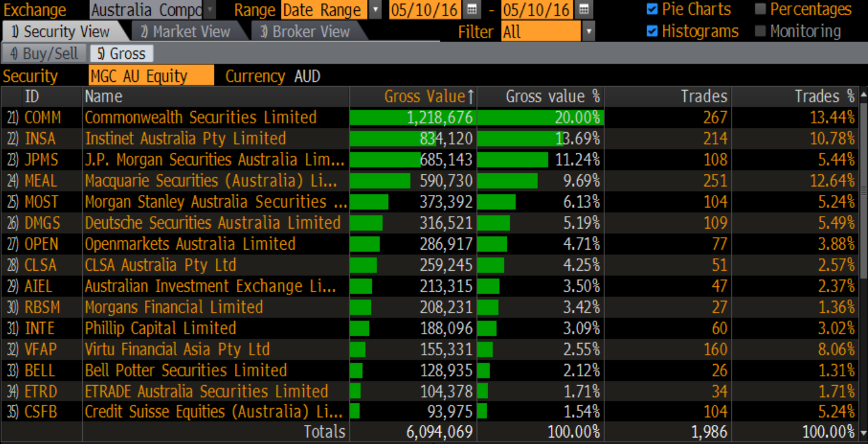Open the end date calendar picker
Screen dimensions: 868x444
[584, 10]
